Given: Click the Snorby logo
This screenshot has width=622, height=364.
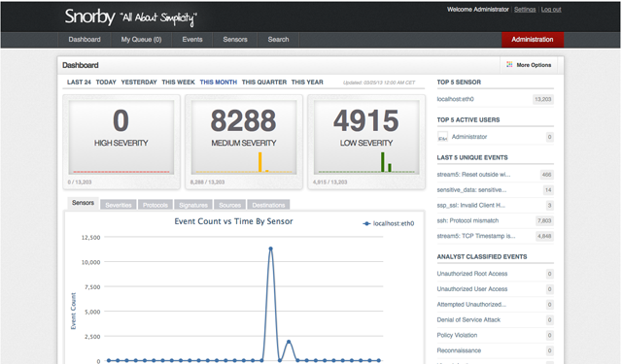Looking at the screenshot, I should tap(90, 17).
